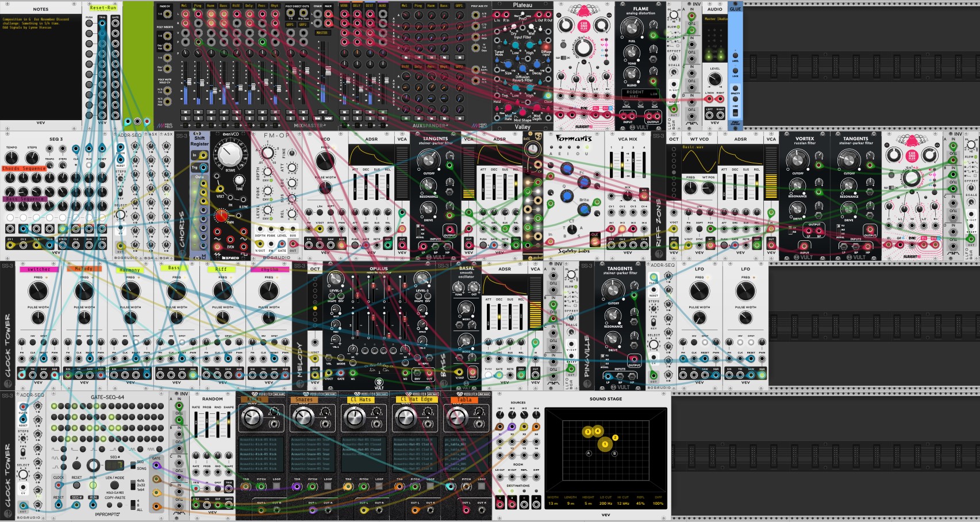This screenshot has width=980, height=522.
Task: Open the Kicks sample list display
Action: [x=260, y=454]
